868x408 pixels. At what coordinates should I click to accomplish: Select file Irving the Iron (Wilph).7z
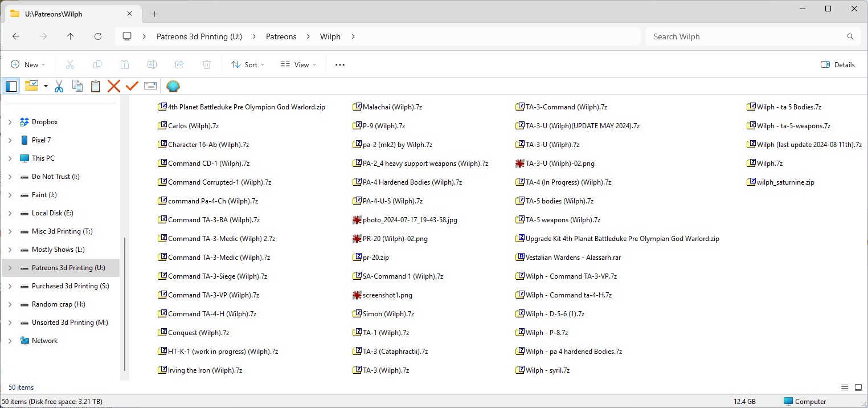pos(200,370)
